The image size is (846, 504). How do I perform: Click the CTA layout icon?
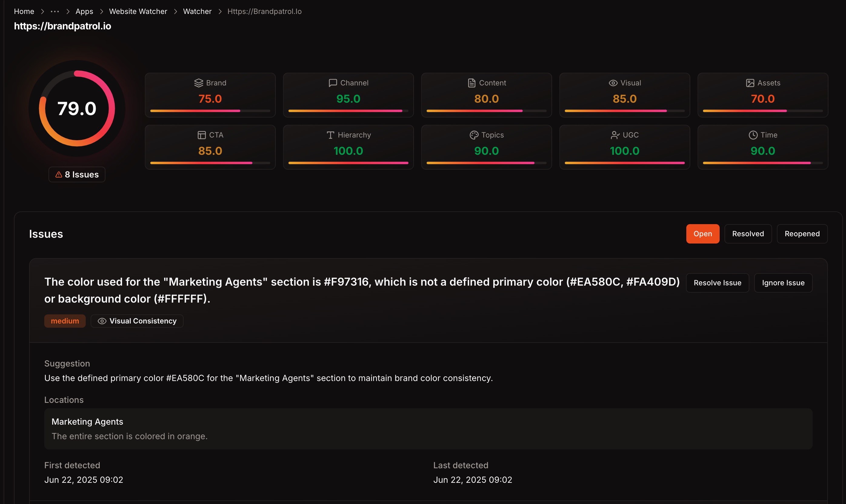point(202,135)
